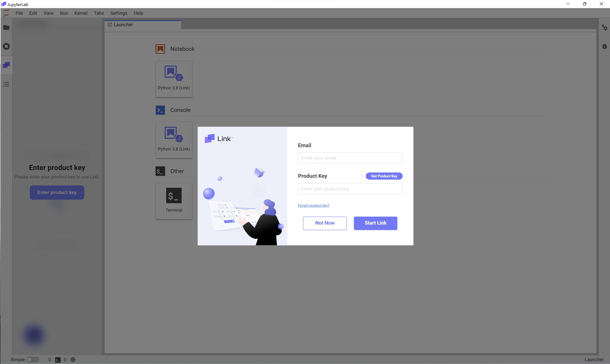Open the file browser sidebar panel
The image size is (610, 364).
[6, 27]
